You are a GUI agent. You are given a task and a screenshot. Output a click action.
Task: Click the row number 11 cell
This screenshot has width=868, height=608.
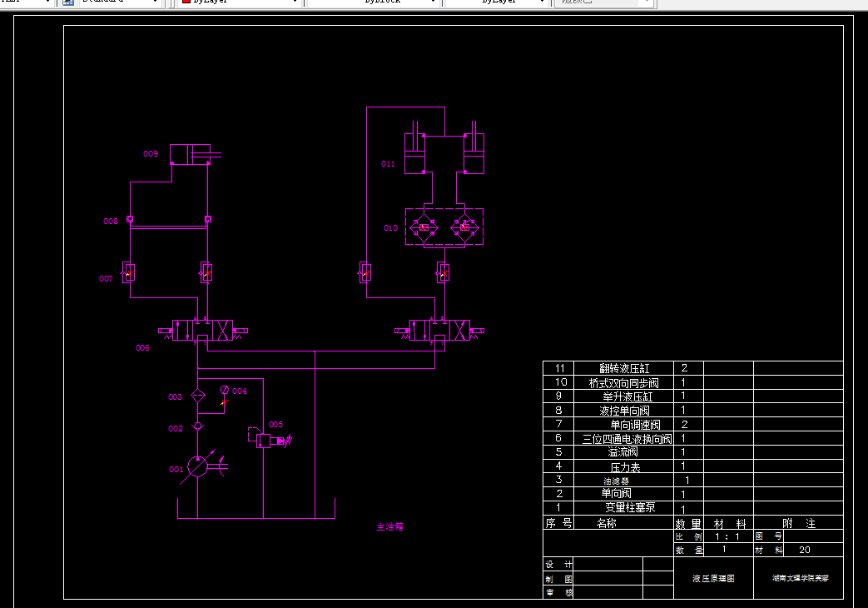559,368
